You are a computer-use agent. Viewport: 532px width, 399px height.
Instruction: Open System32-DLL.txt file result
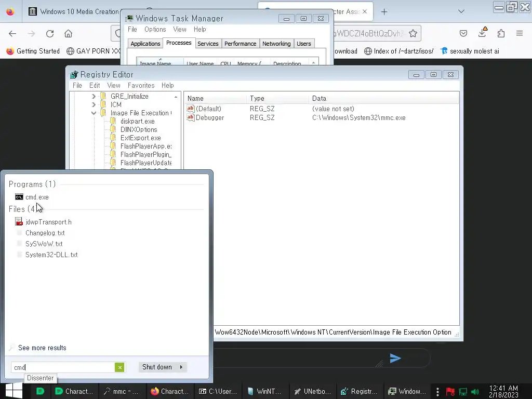coord(51,255)
